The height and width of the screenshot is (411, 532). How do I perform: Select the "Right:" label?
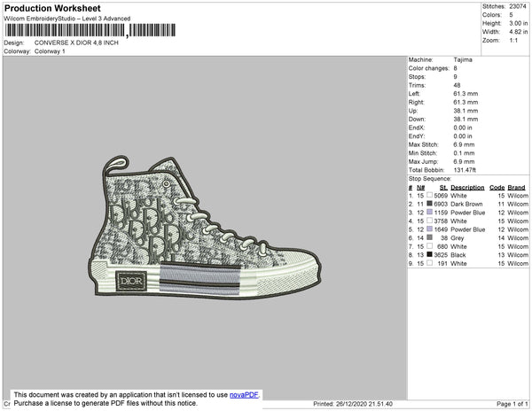pos(417,102)
